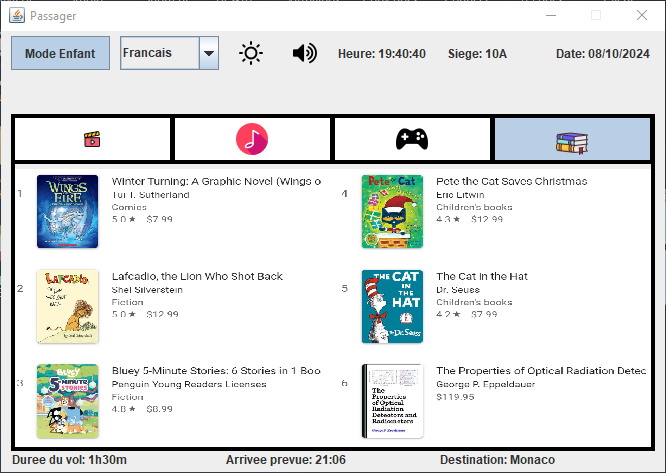This screenshot has height=473, width=666.
Task: Open Pete the Cat Saves Christmas cover
Action: 392,212
